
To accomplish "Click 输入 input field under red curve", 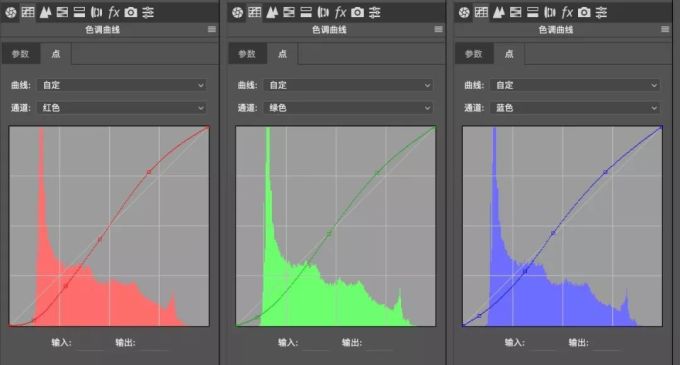I will [x=90, y=343].
